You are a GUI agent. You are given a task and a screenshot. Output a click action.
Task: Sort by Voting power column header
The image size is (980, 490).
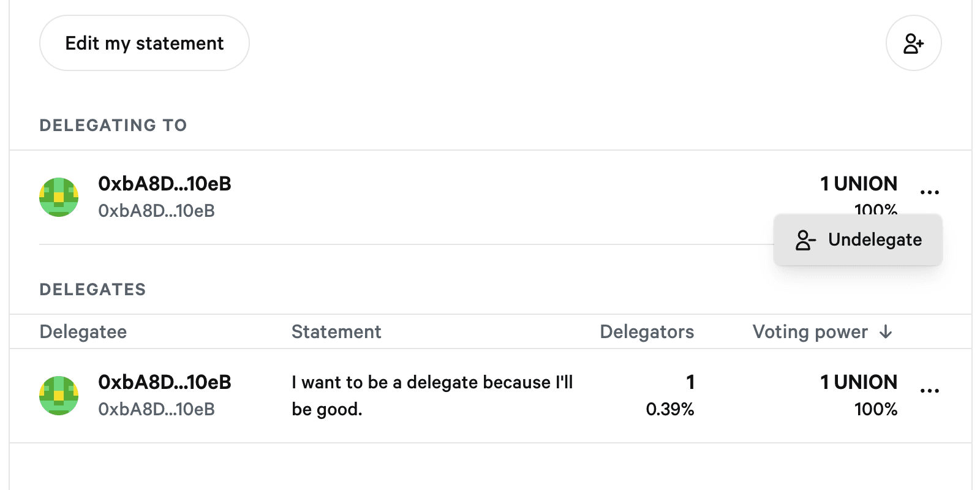(810, 332)
